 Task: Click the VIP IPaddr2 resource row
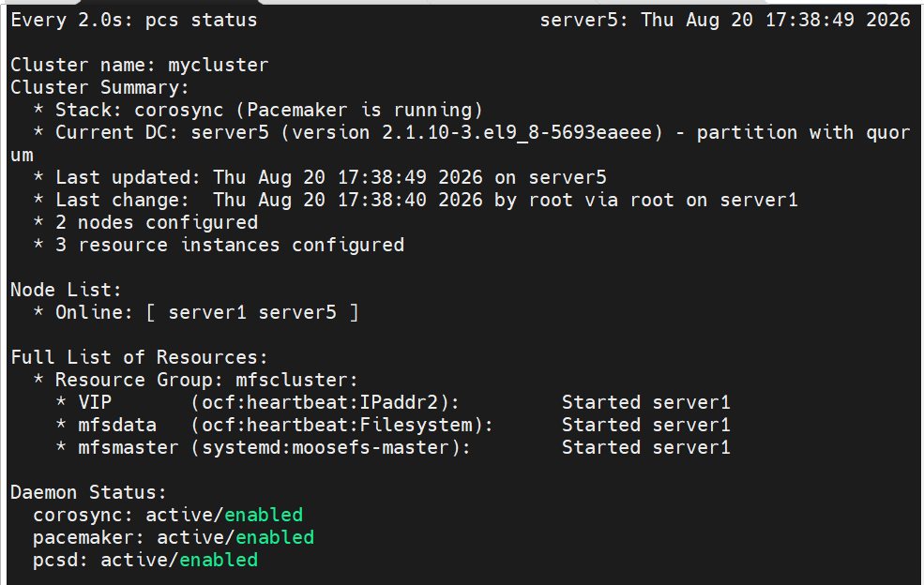point(393,402)
